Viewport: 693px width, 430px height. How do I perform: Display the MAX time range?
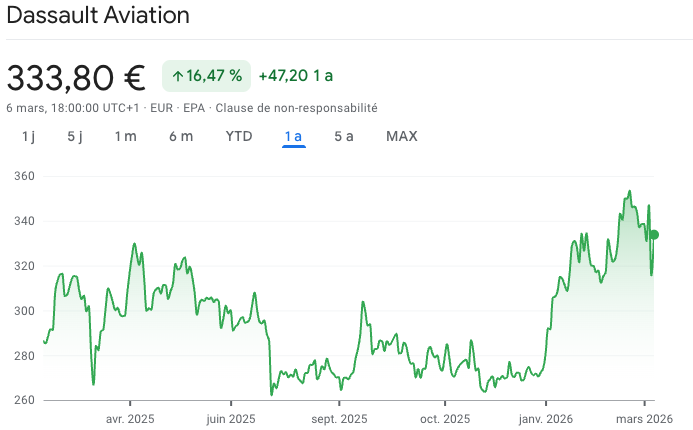(x=402, y=137)
